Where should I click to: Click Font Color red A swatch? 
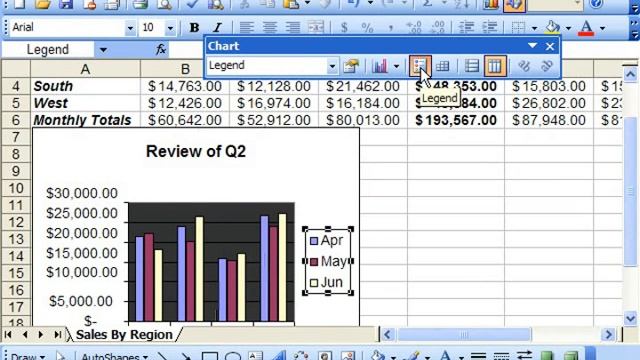pyautogui.click(x=587, y=28)
